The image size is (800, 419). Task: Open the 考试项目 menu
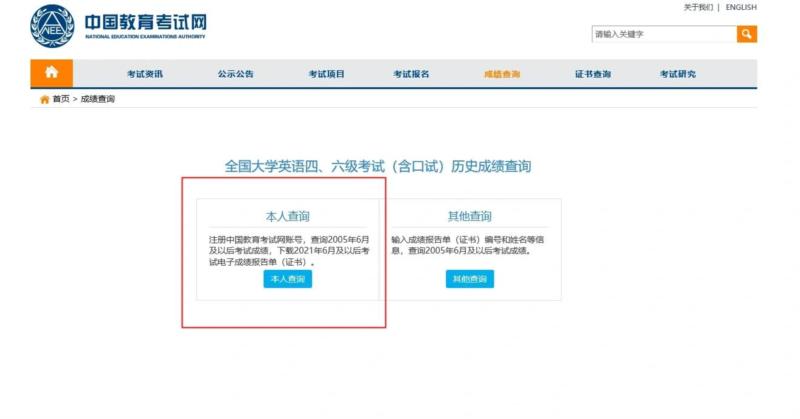(x=327, y=74)
